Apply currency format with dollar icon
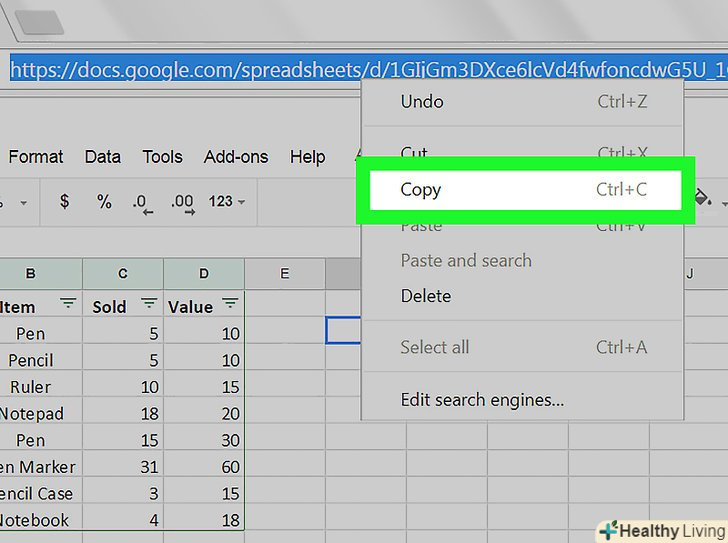The image size is (728, 543). point(65,201)
